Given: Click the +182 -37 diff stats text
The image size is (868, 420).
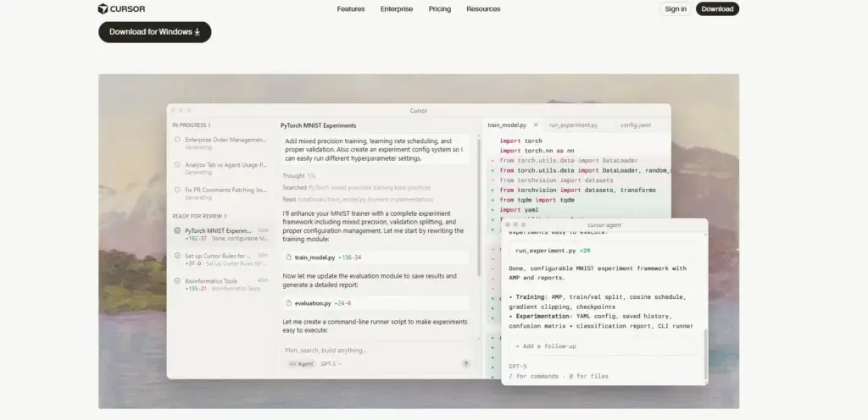Looking at the screenshot, I should 196,239.
